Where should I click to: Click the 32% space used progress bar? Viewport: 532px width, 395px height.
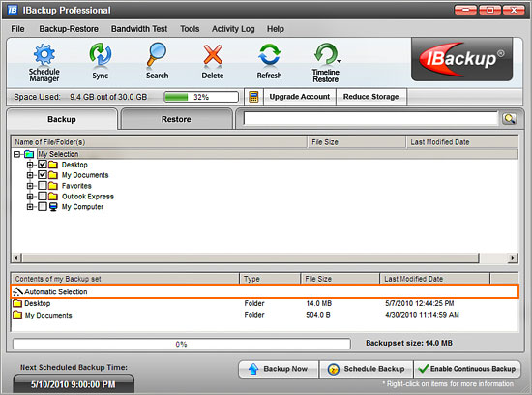tap(201, 97)
